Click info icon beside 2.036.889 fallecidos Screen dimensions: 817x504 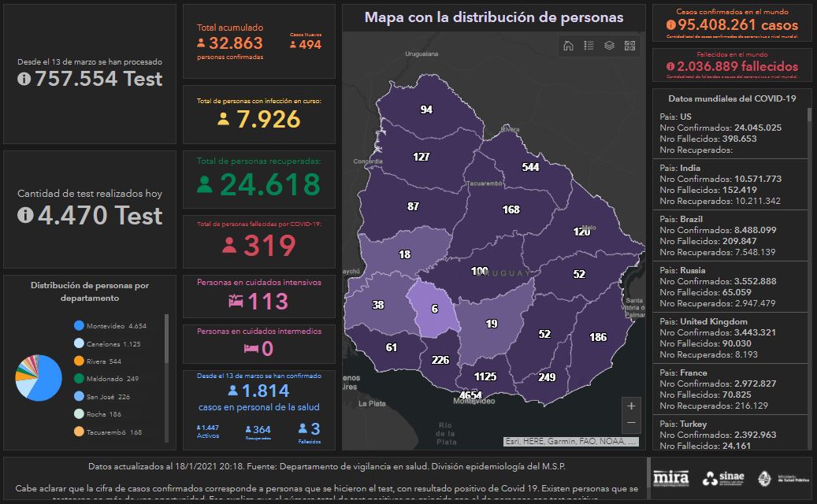pyautogui.click(x=670, y=67)
